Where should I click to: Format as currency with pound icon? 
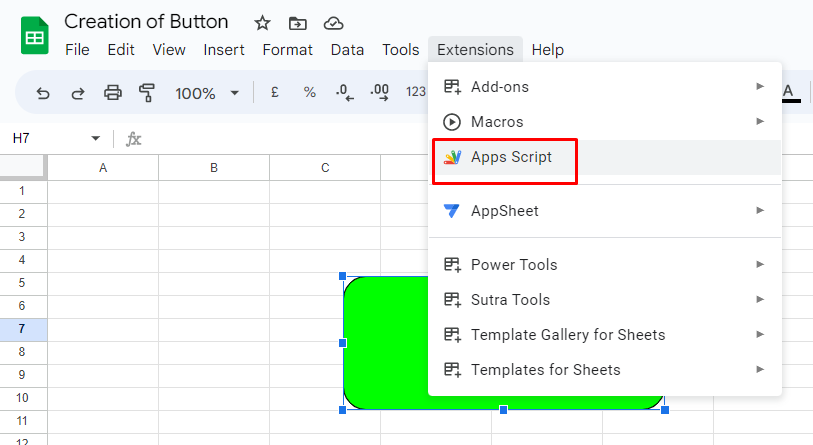pos(275,93)
